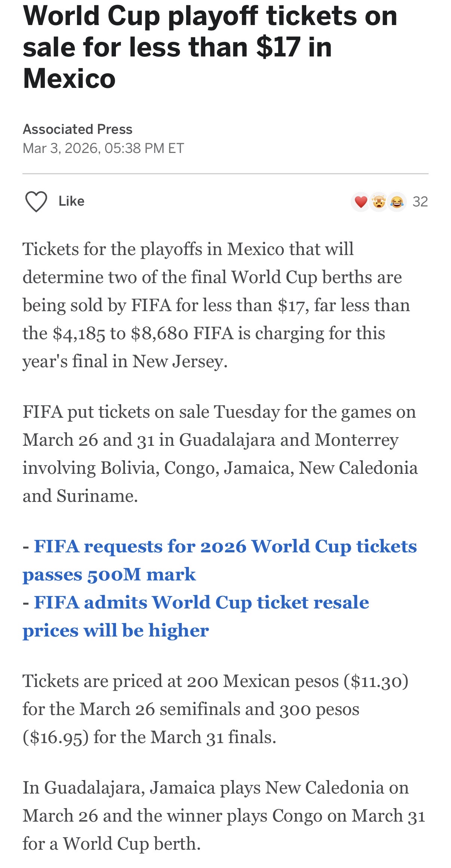451x868 pixels.
Task: Click the paragraph starting 'In Guadalajara, Jamaica plays'
Action: 224,816
